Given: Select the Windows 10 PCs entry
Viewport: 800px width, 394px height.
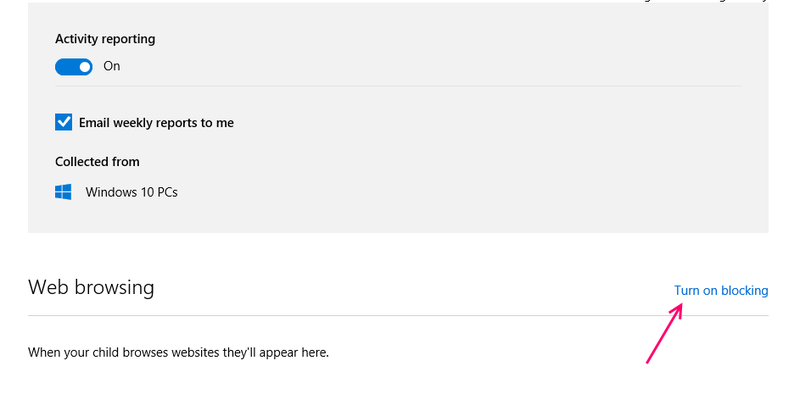Looking at the screenshot, I should pyautogui.click(x=131, y=192).
